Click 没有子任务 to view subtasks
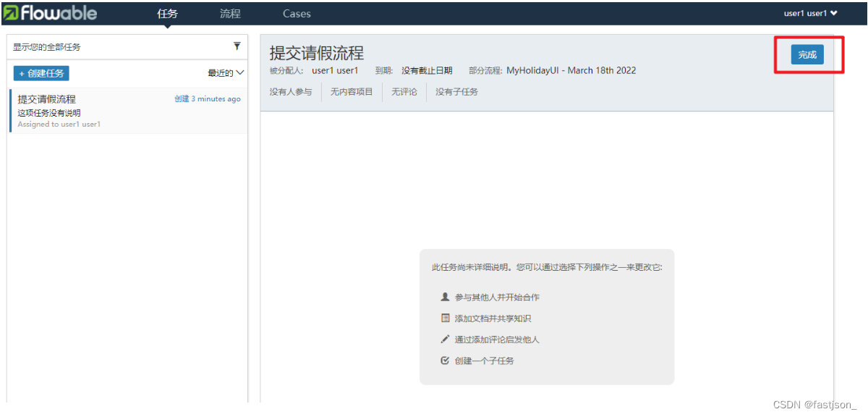The image size is (868, 417). point(456,92)
